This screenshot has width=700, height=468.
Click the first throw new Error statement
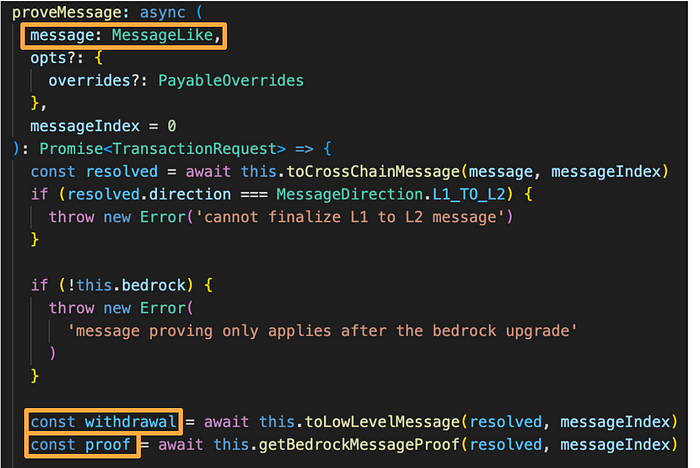tap(281, 217)
